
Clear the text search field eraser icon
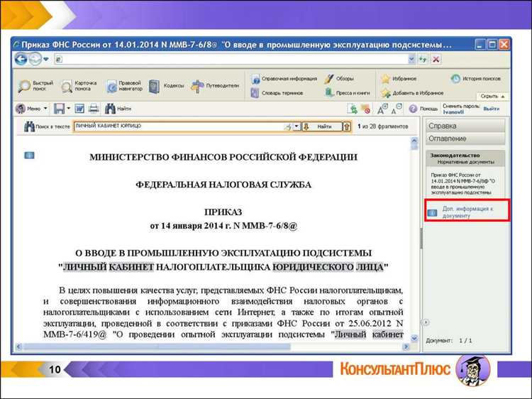click(288, 126)
